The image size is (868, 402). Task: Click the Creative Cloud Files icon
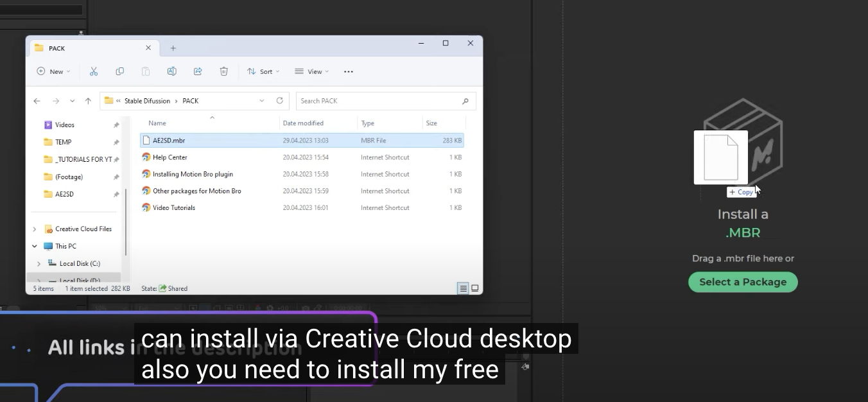point(48,229)
